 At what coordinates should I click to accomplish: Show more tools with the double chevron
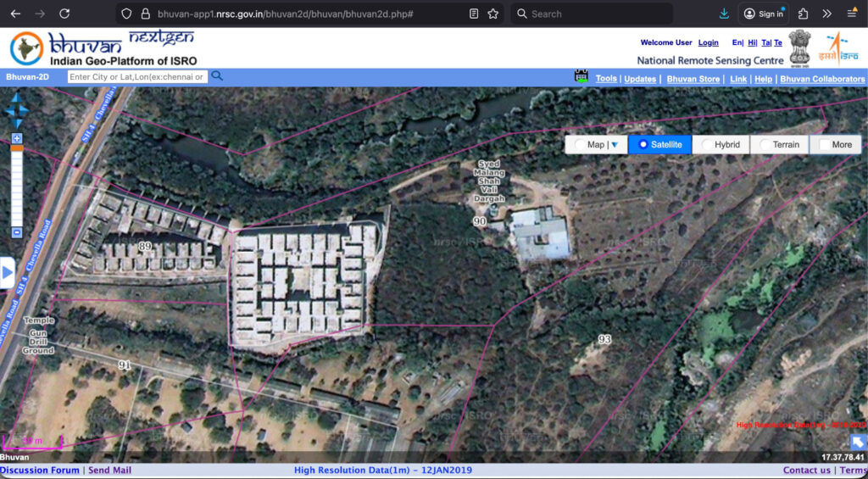tap(826, 14)
